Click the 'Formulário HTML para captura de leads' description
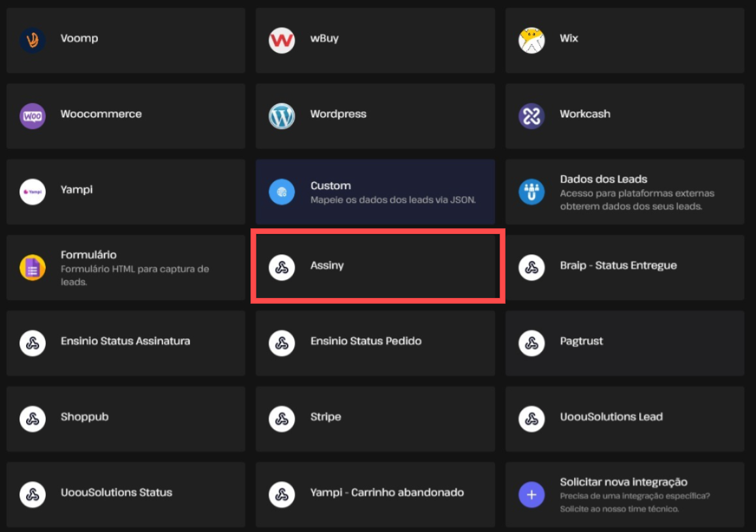Viewport: 756px width, 532px height. [x=135, y=275]
